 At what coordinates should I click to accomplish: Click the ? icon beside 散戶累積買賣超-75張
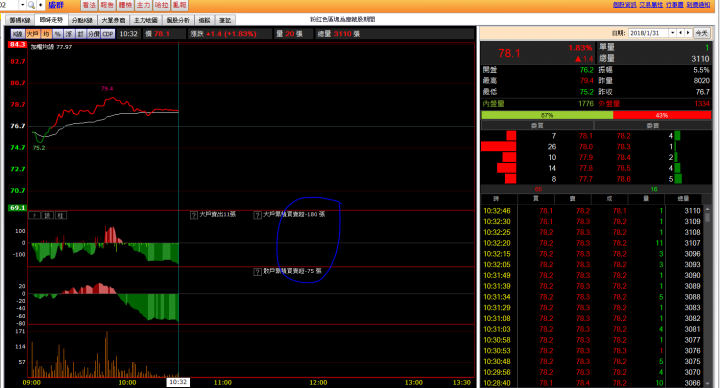(x=258, y=272)
